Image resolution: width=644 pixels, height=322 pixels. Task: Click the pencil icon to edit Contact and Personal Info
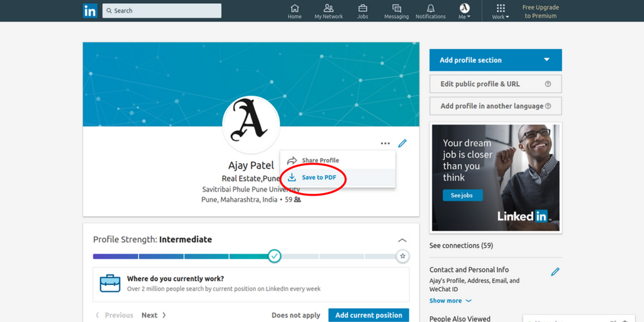555,272
